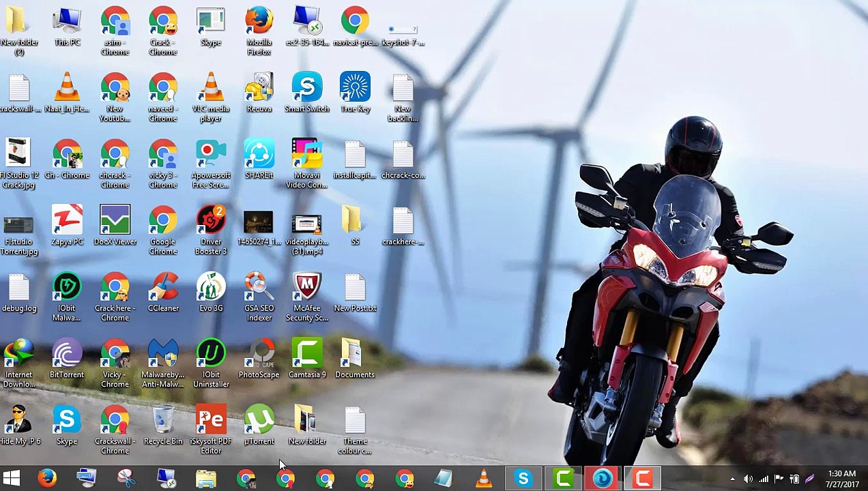Open the Documents folder on desktop

pos(355,358)
